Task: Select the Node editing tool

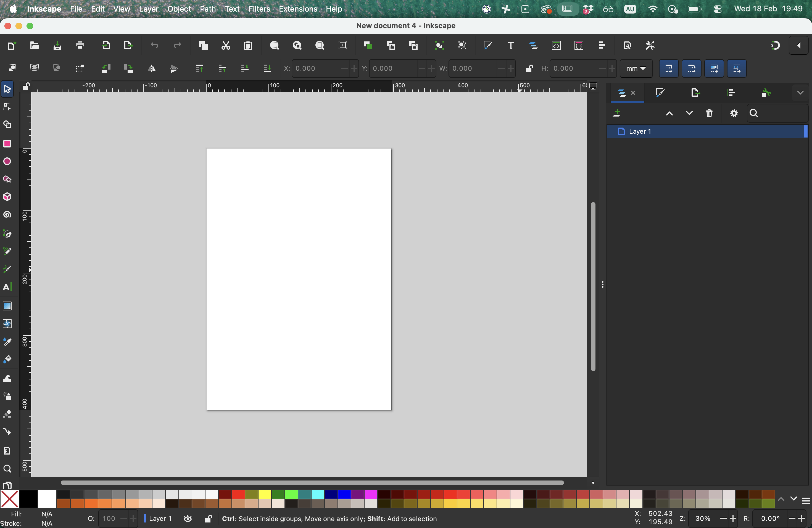Action: tap(7, 107)
